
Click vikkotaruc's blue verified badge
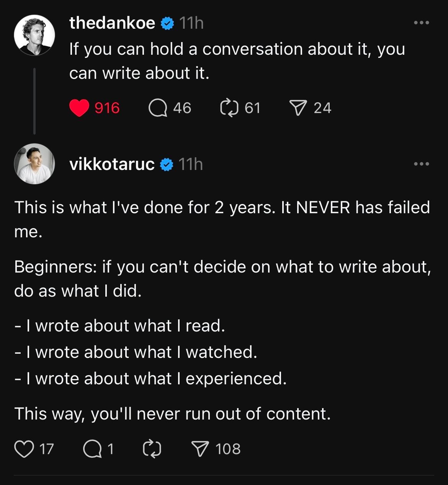[167, 165]
